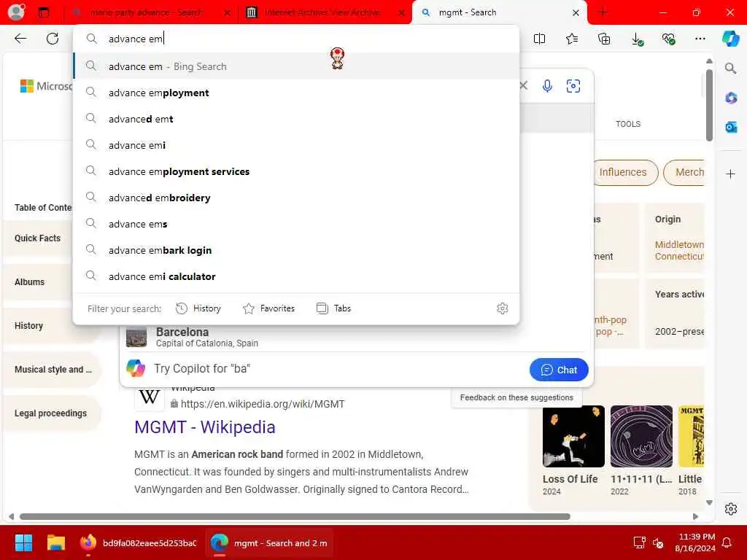Clear Bing search box with X
747x560 pixels.
tap(523, 86)
